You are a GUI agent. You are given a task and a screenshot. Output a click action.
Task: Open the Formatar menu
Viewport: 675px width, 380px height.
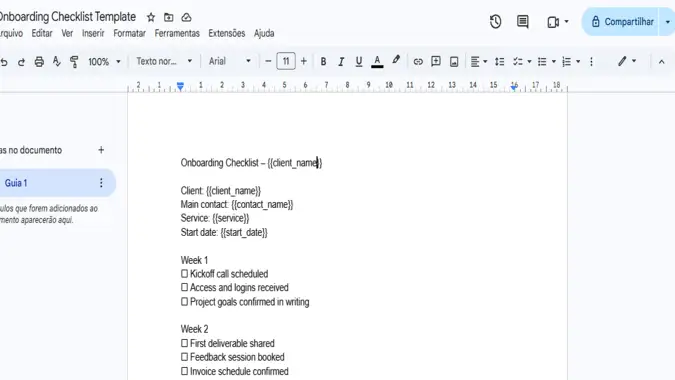tap(130, 33)
